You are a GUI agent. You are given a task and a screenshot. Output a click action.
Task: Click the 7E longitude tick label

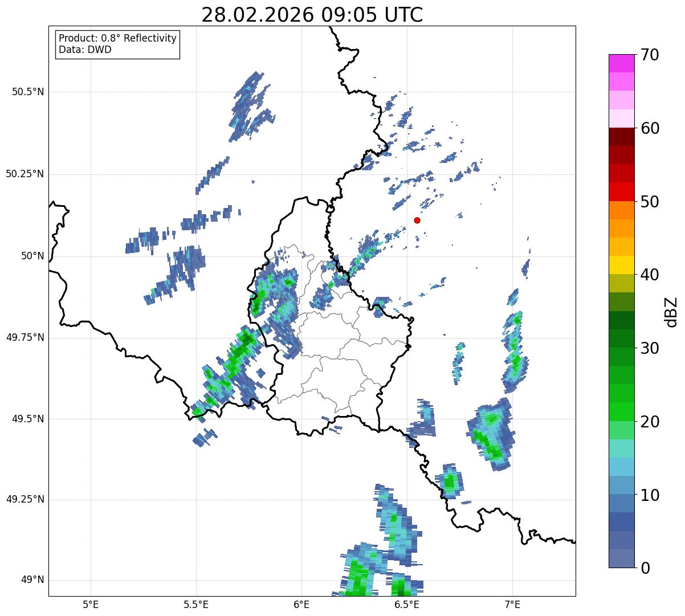(512, 603)
